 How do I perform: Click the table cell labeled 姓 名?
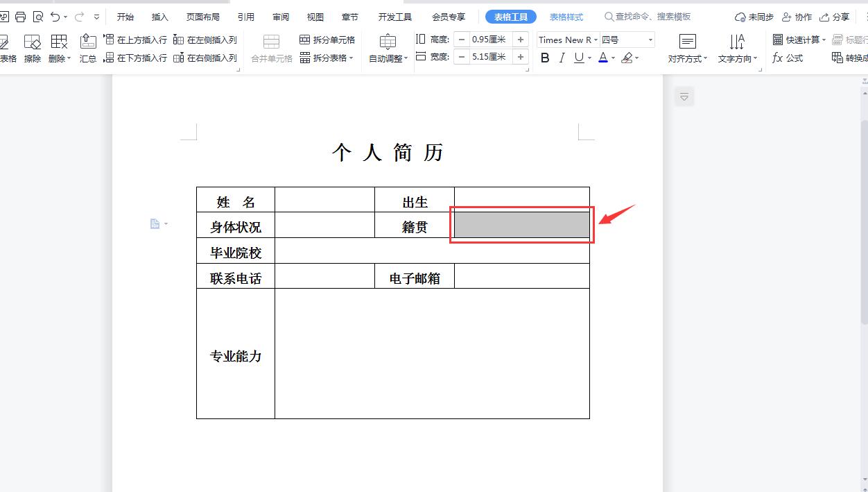(x=236, y=200)
